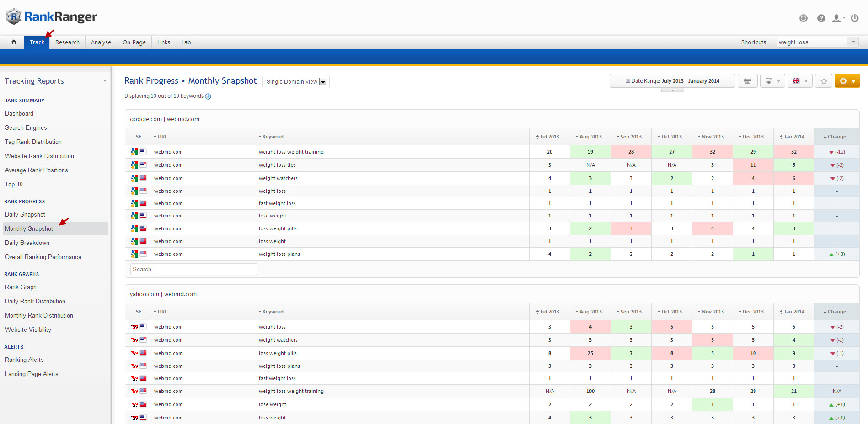Viewport: 868px width, 424px height.
Task: Open the UK flag language dropdown
Action: tap(800, 81)
